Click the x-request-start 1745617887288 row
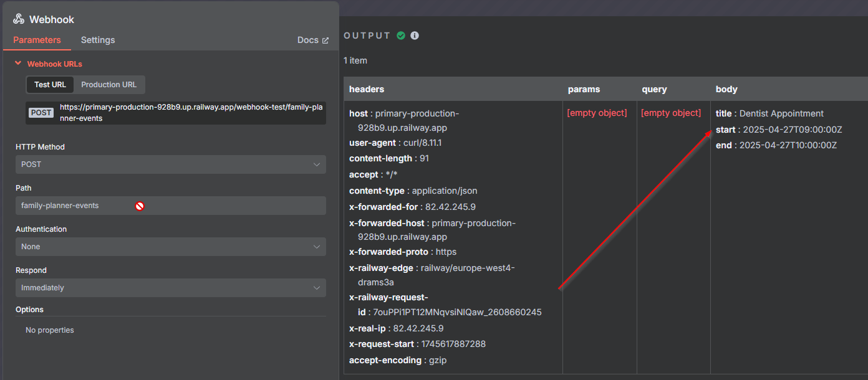 point(417,344)
